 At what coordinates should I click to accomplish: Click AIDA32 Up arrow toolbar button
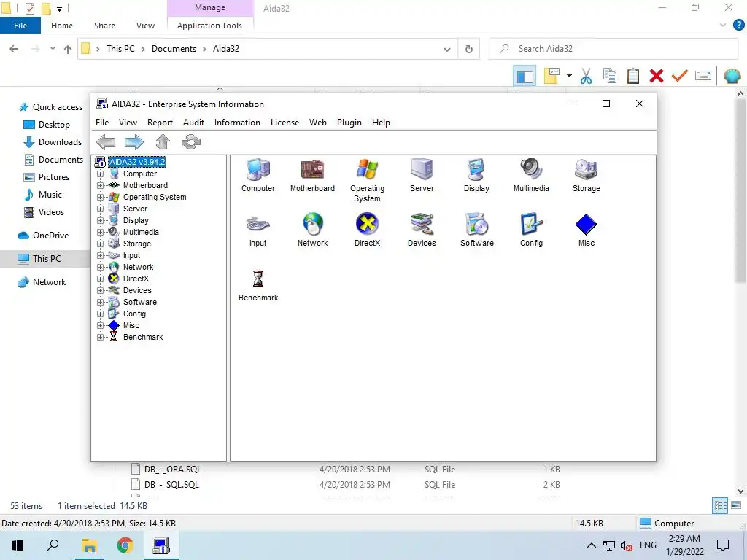[x=163, y=142]
